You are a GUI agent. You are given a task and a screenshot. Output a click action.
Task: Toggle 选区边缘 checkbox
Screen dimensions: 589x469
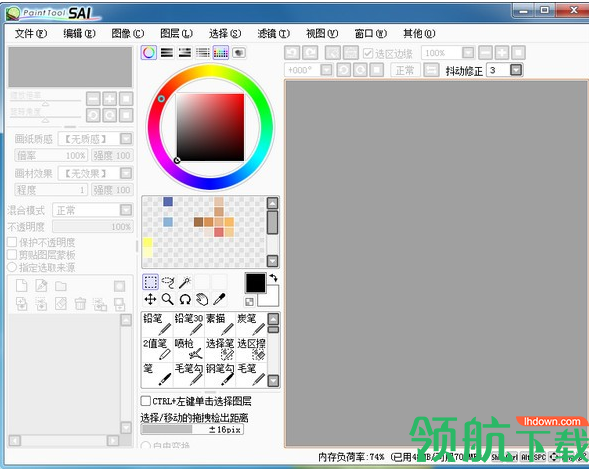(x=368, y=53)
